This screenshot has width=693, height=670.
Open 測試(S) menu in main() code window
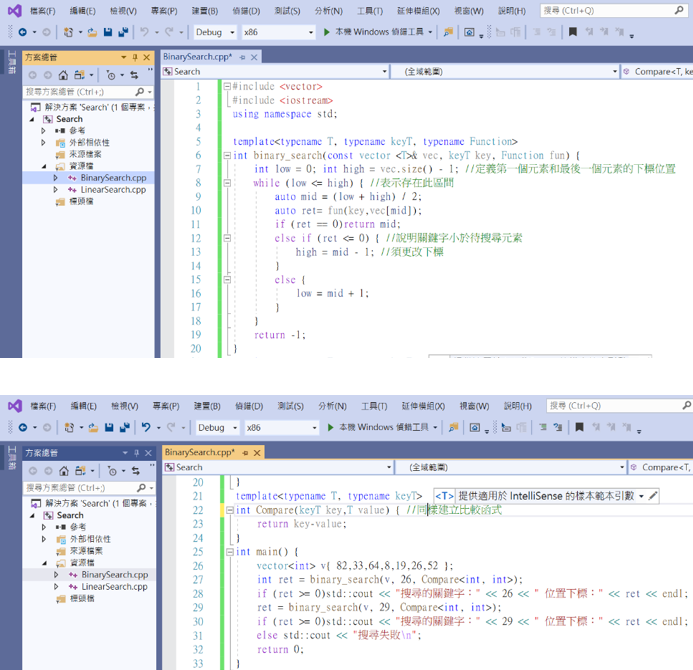pos(290,406)
